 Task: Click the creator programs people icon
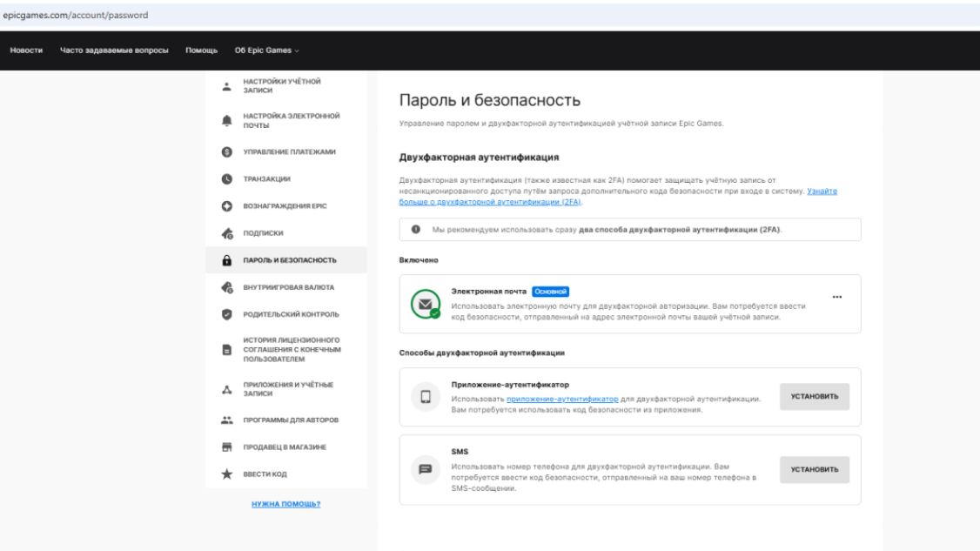[226, 420]
